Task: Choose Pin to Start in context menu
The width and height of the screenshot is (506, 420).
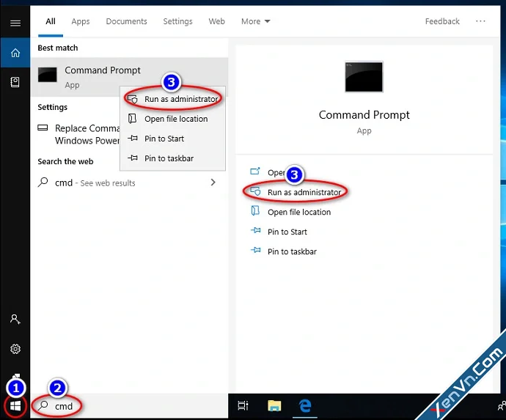Action: pos(172,139)
